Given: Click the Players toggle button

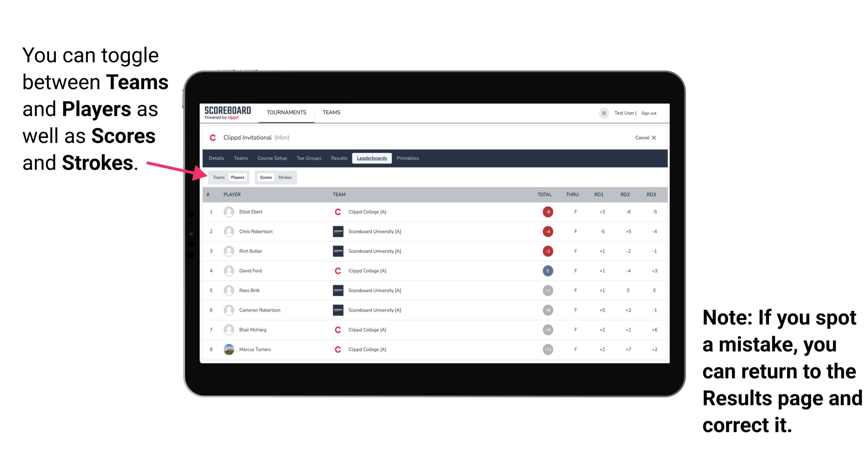Looking at the screenshot, I should coord(237,177).
